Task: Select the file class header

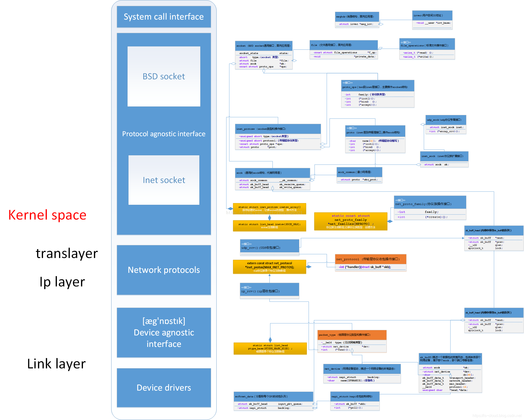Action: pos(344,45)
